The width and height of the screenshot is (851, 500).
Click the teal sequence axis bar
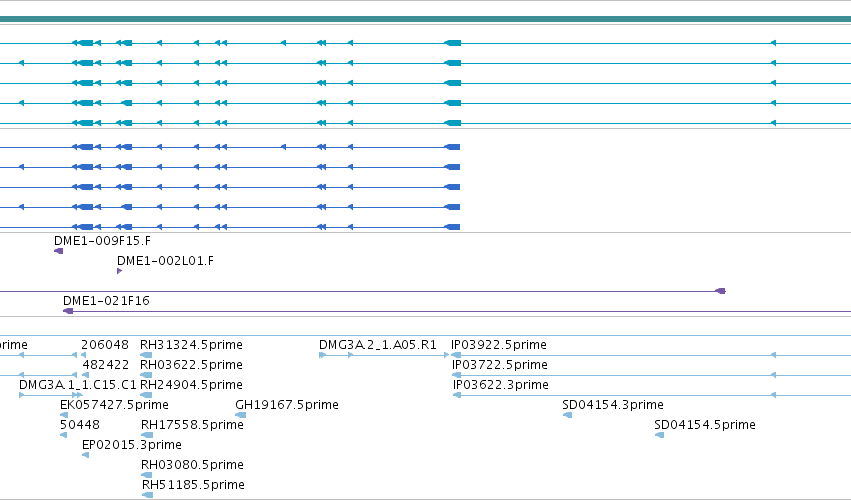point(426,19)
